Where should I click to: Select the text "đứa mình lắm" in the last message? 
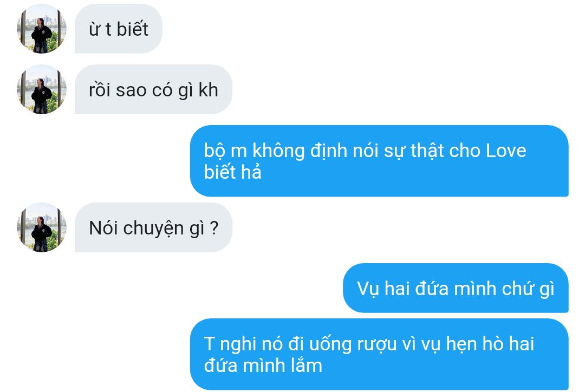pos(263,365)
